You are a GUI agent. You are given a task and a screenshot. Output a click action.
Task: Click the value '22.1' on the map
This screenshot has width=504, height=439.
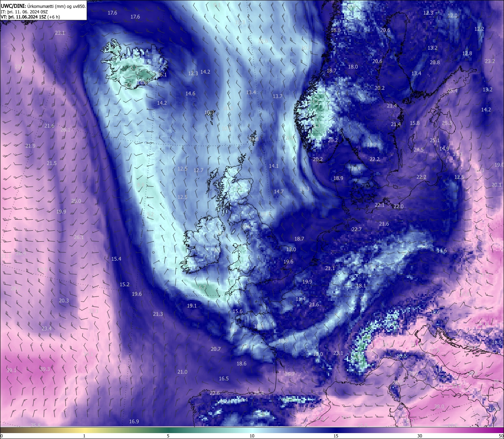380,205
